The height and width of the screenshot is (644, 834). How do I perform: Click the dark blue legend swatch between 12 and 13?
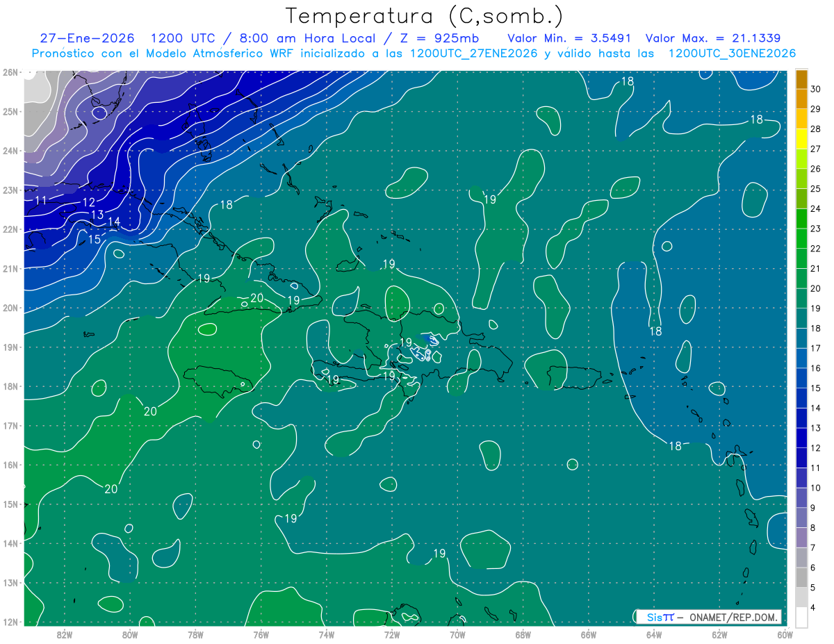[801, 438]
